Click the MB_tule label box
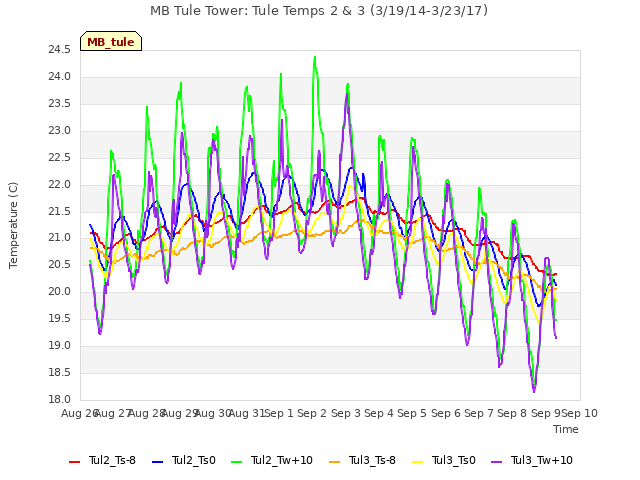The height and width of the screenshot is (480, 640). coord(111,41)
